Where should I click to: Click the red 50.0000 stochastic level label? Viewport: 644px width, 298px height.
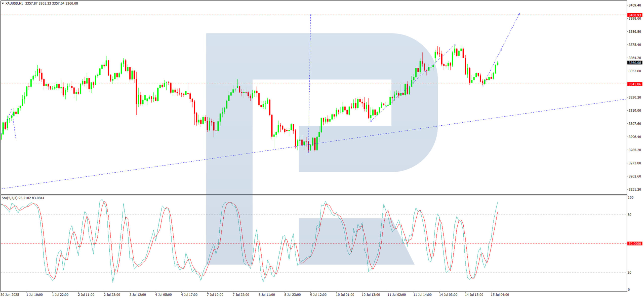coord(634,244)
